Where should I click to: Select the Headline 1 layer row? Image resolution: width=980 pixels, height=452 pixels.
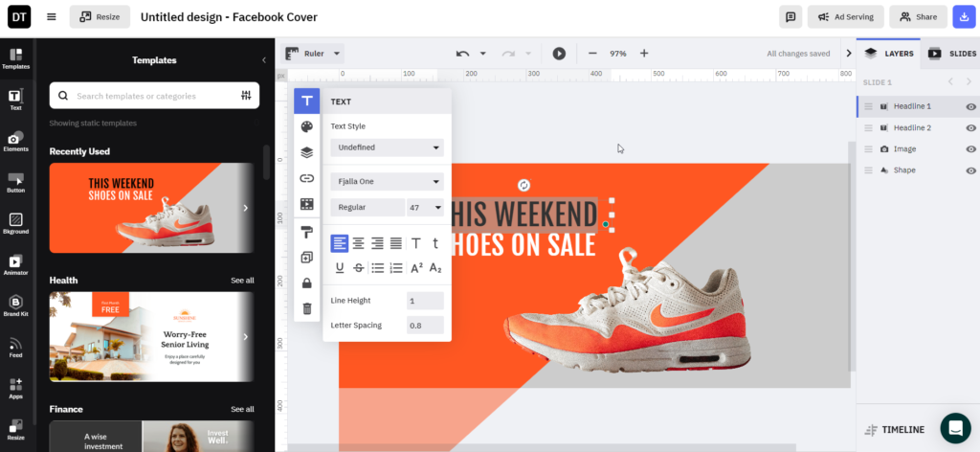pos(918,107)
